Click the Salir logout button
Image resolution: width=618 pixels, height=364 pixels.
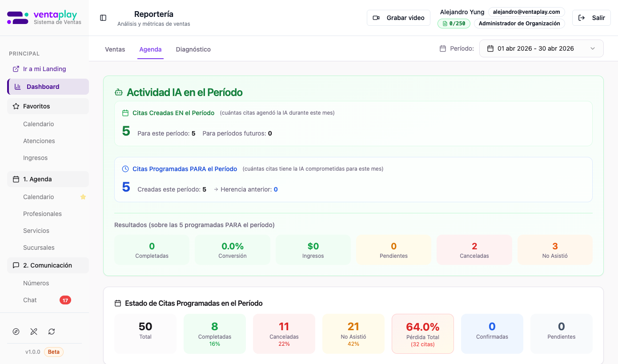click(591, 18)
